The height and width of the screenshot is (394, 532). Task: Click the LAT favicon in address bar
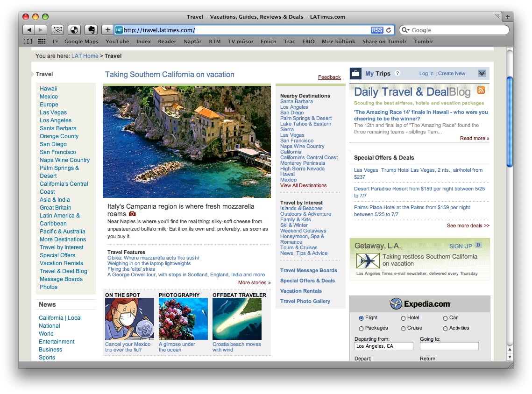coord(119,30)
